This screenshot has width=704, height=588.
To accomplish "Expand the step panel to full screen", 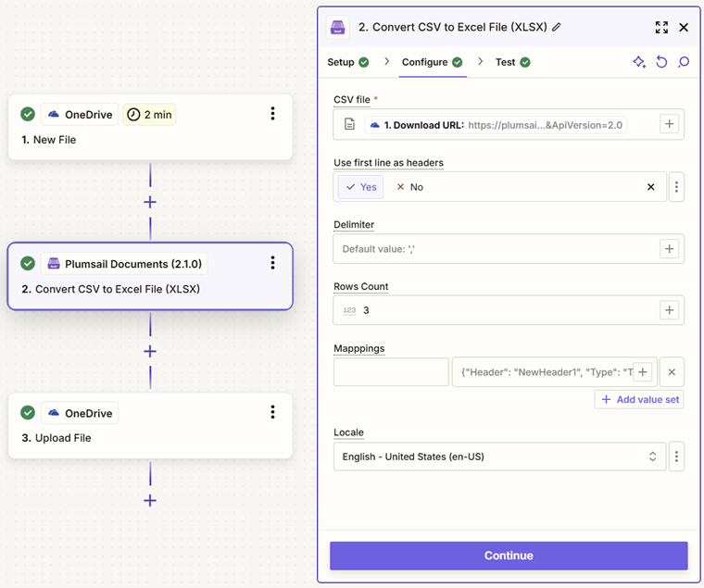I will click(661, 28).
